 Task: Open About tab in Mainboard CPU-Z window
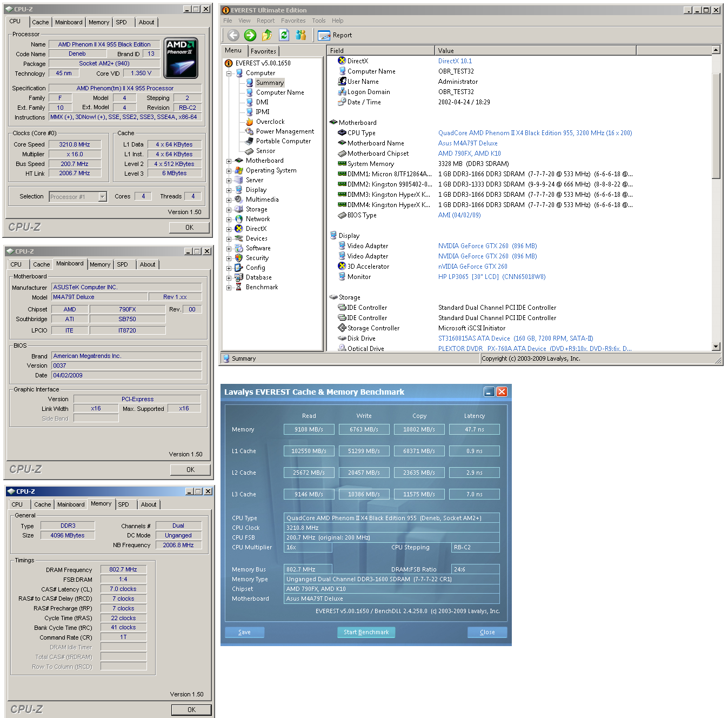pos(148,264)
